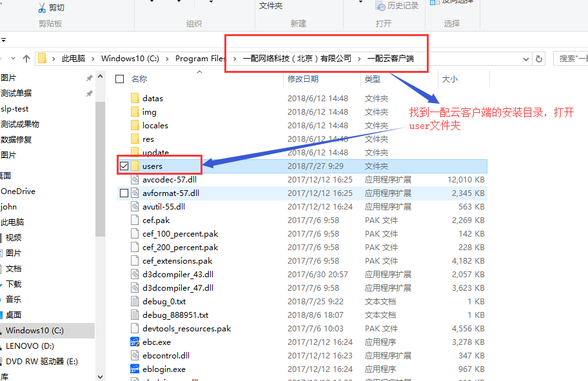Click the cef.pak file icon
Screen dimensions: 588x381
pyautogui.click(x=135, y=220)
